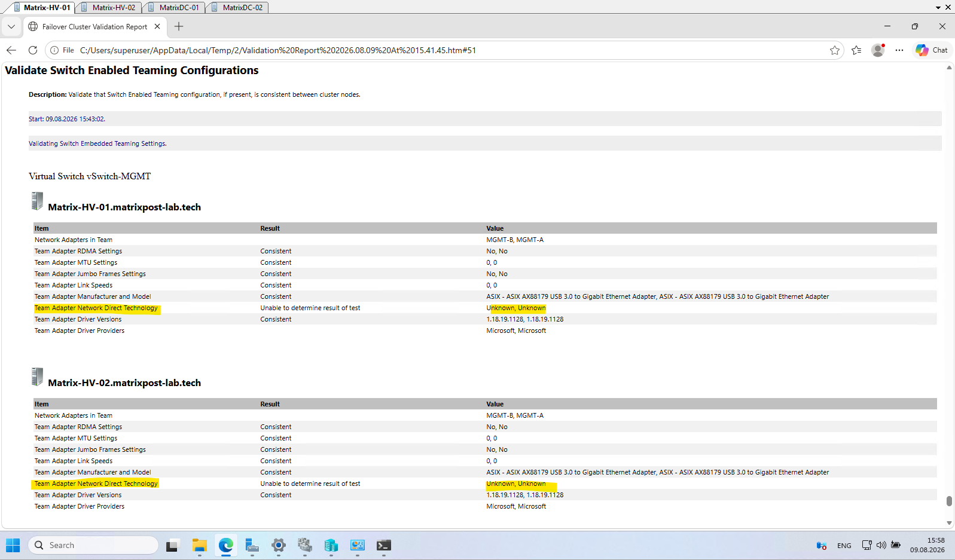Image resolution: width=955 pixels, height=560 pixels.
Task: Select the 'Virtual Switch vSwitch-MGMT' text
Action: (90, 176)
